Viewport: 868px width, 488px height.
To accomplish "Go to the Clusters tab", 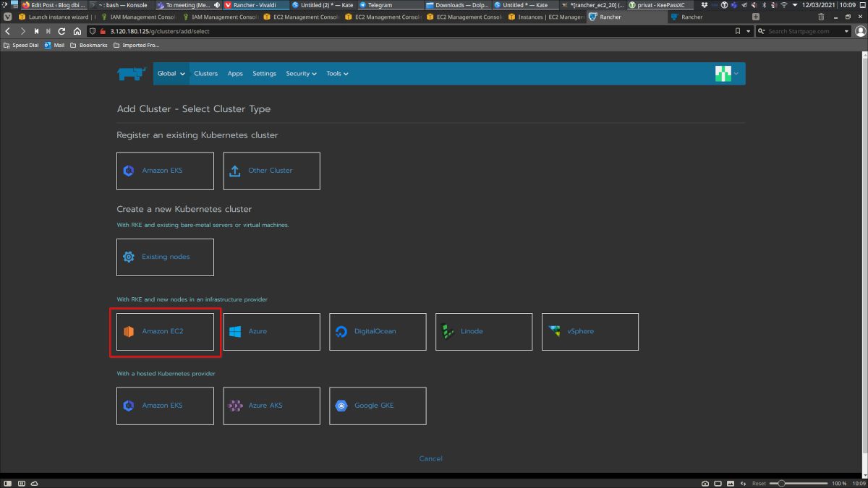I will [x=205, y=74].
